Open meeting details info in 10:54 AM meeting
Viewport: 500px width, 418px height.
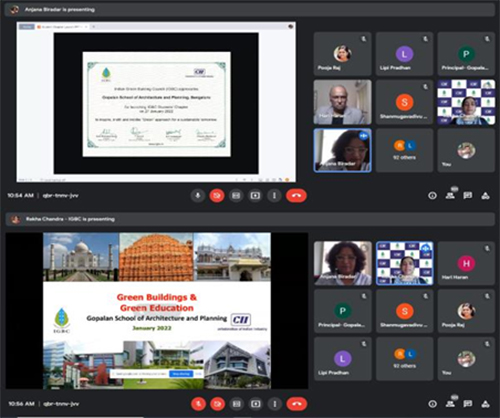[x=432, y=196]
